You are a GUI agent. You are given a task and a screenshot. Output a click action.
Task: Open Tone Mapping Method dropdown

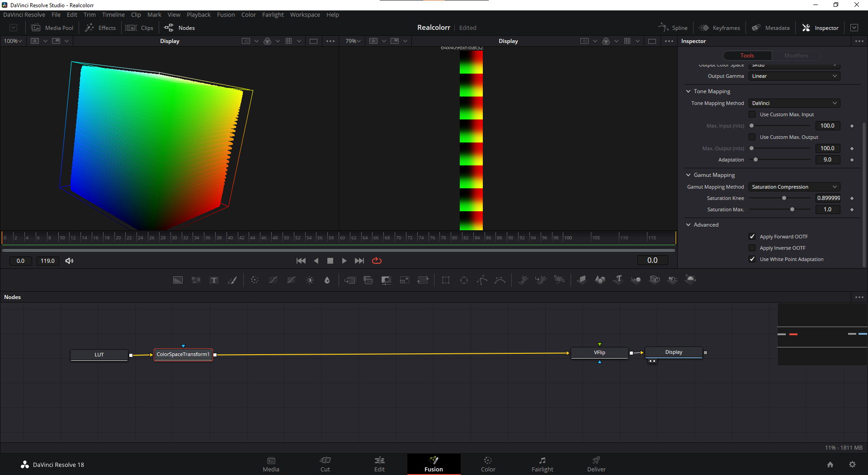point(794,103)
